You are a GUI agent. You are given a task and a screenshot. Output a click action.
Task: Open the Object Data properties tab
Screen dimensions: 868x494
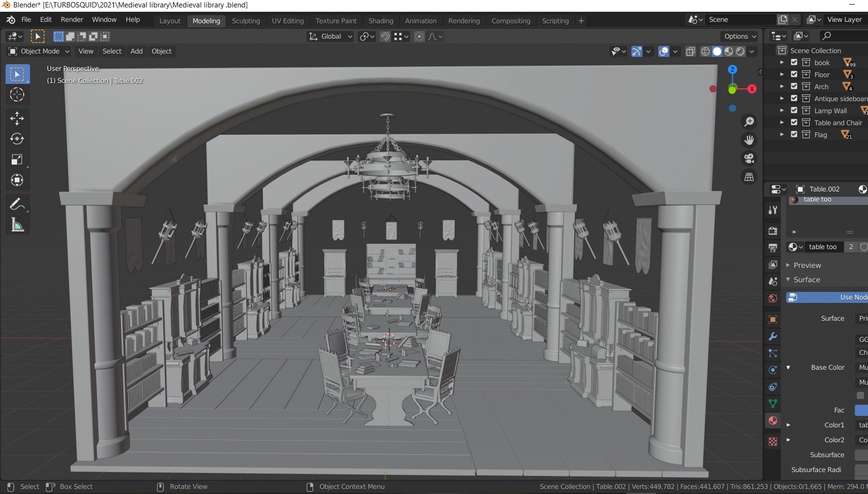pyautogui.click(x=773, y=403)
